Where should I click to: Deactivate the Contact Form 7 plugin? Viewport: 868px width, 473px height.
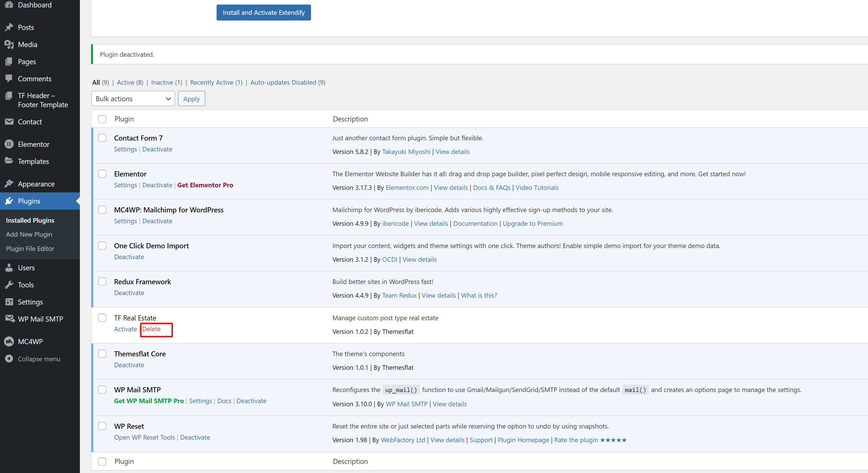click(157, 149)
